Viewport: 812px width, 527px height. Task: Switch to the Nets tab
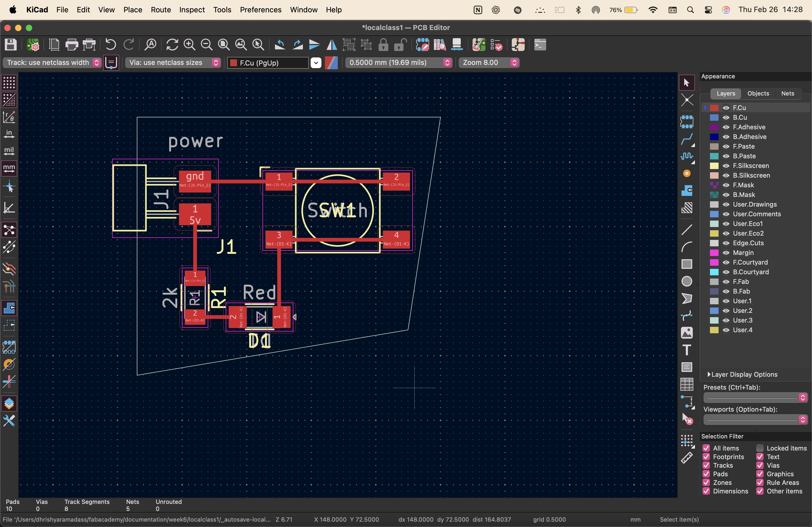788,93
